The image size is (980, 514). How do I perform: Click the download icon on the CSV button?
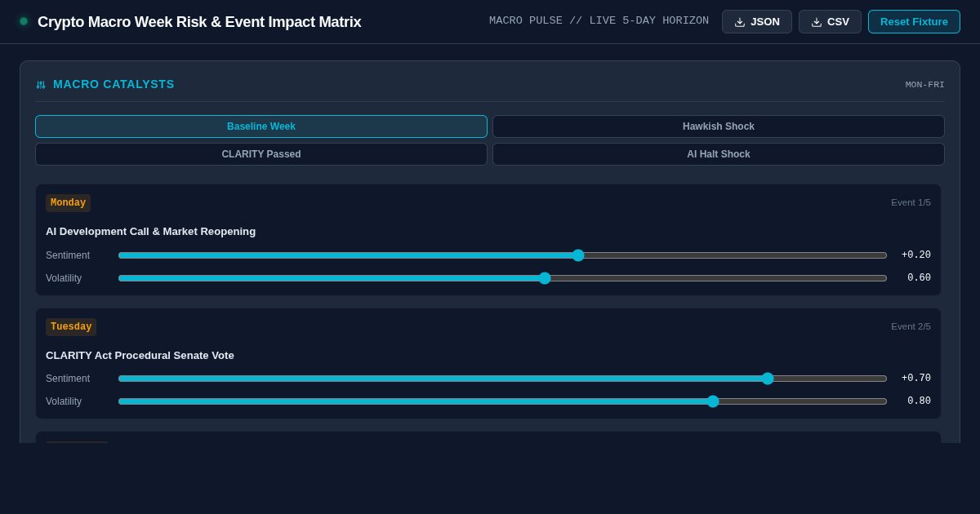coord(817,22)
